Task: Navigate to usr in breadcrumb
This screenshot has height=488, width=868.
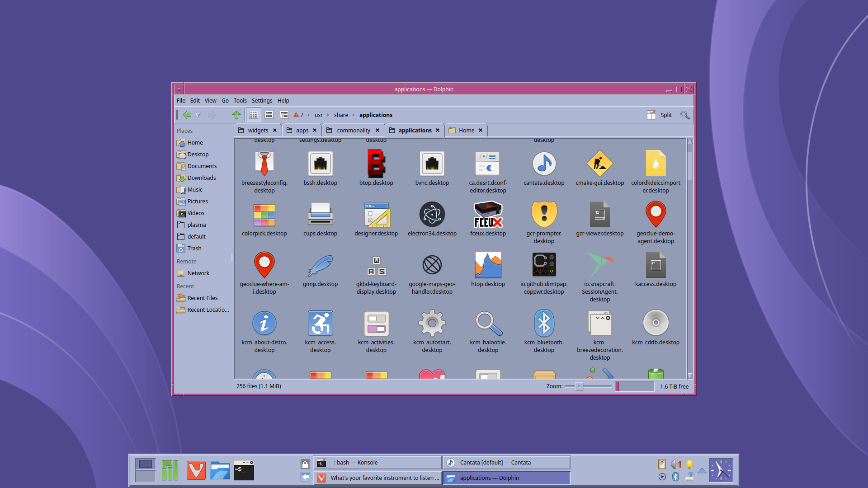Action: tap(319, 115)
